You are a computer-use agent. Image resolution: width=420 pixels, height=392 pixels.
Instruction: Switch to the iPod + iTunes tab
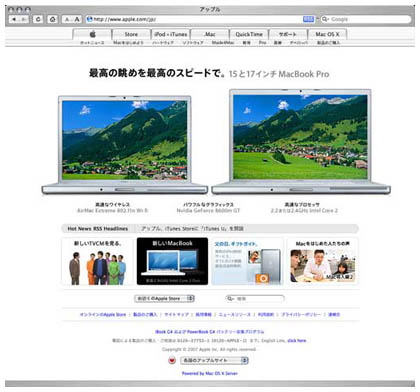tap(170, 34)
